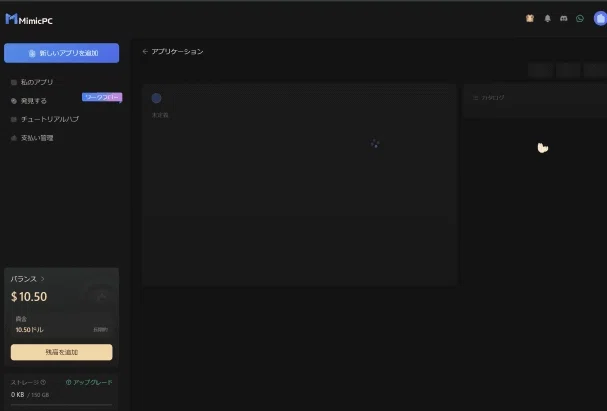This screenshot has width=607, height=411.
Task: Open the WhatsApp icon in the header
Action: (580, 18)
